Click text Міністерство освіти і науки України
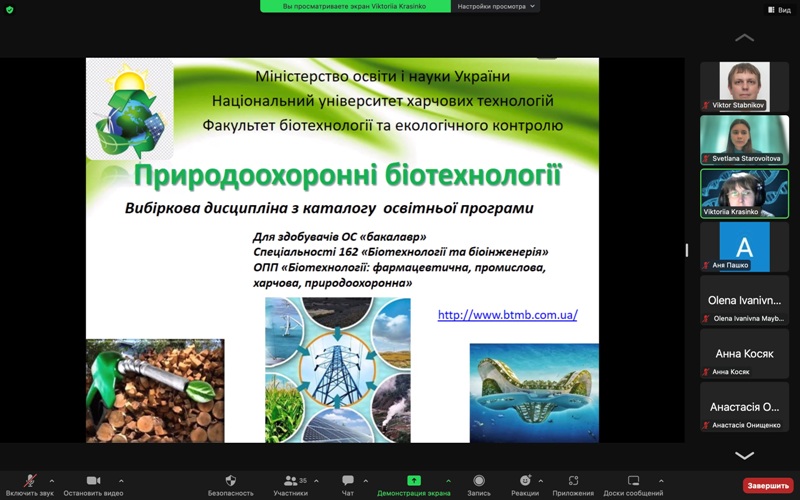The height and width of the screenshot is (500, 800). 383,77
